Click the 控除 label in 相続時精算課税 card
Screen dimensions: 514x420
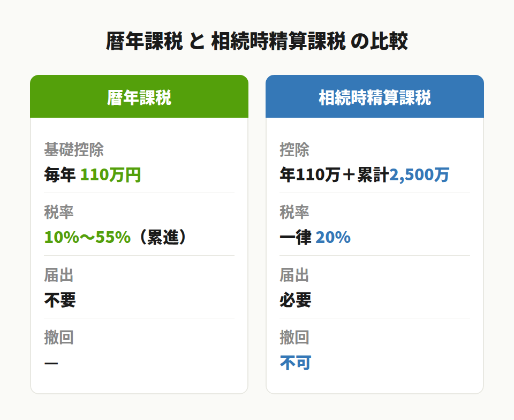click(294, 150)
